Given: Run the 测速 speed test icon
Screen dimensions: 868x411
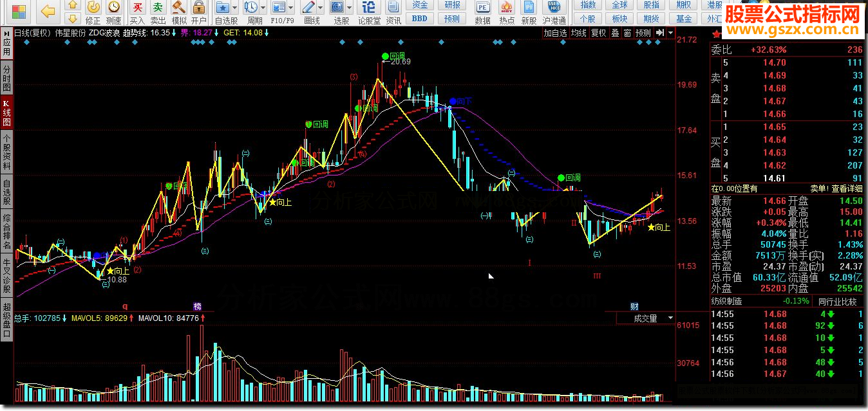Looking at the screenshot, I should [113, 12].
